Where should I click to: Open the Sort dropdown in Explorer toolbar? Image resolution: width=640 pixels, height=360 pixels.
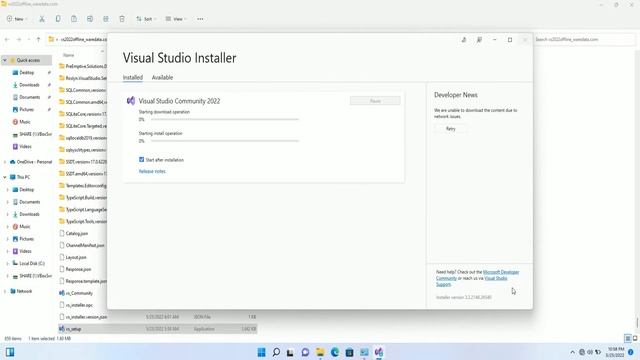[x=146, y=19]
